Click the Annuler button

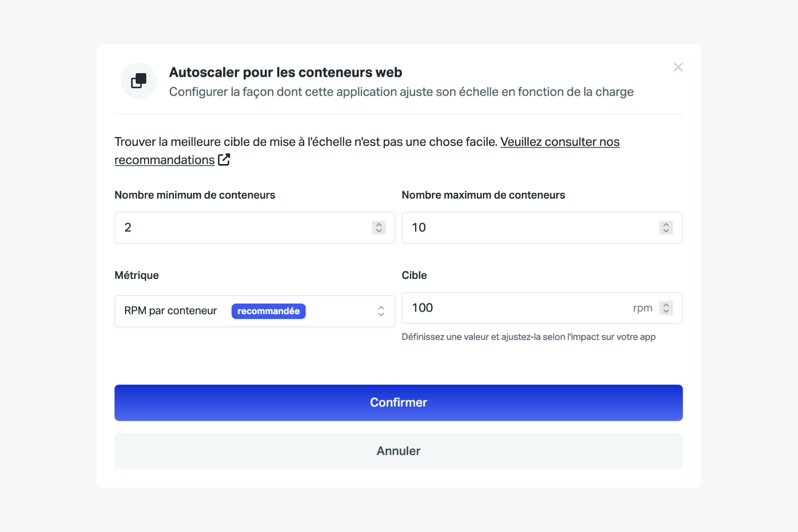point(399,451)
